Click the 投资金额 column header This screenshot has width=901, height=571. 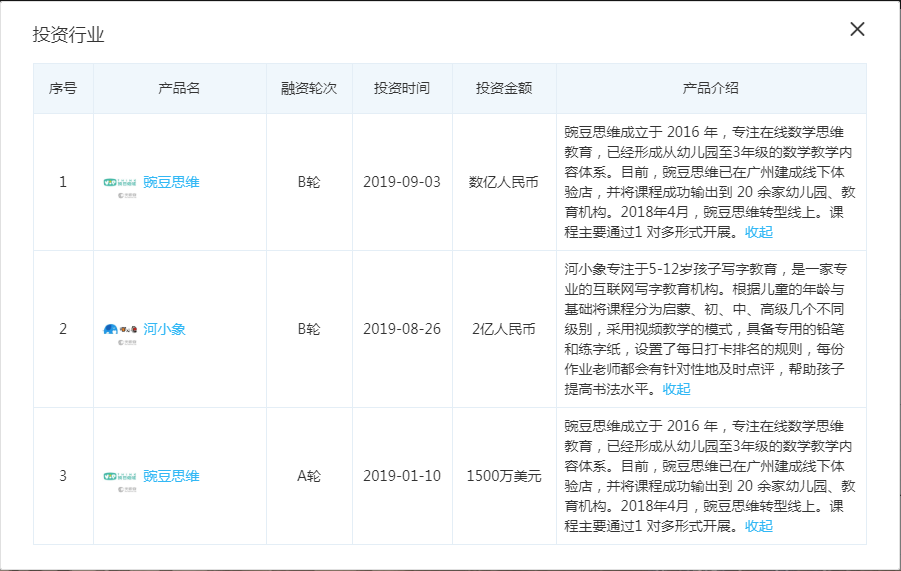click(504, 88)
